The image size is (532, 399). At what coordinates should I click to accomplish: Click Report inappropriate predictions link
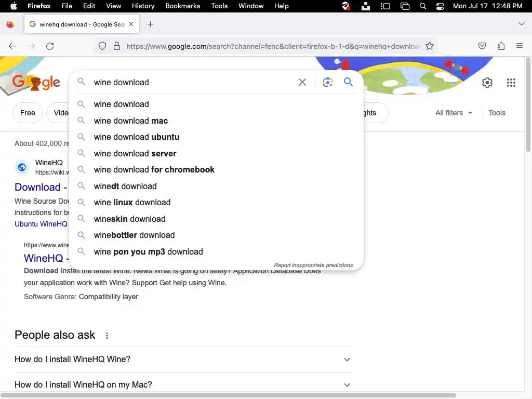[x=313, y=265]
